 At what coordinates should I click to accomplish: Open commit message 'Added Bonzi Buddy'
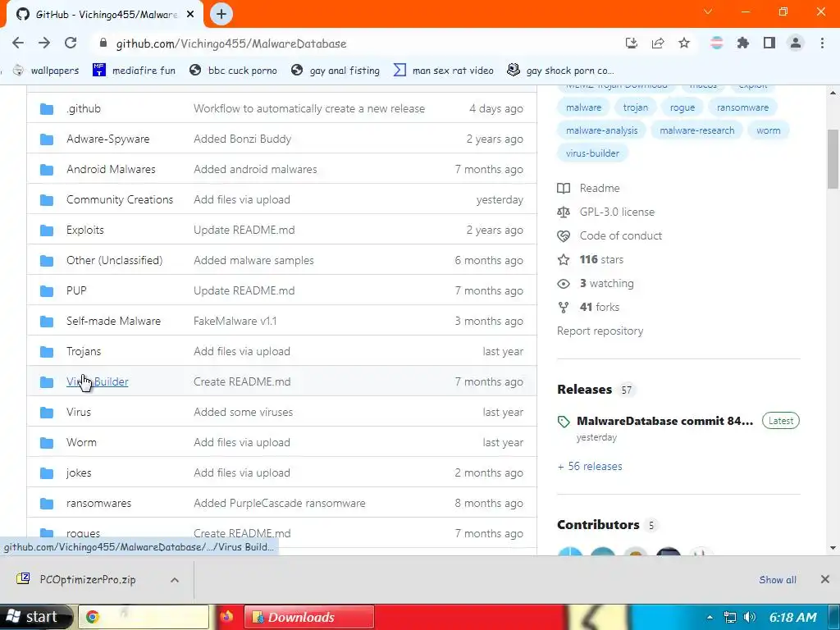242,139
